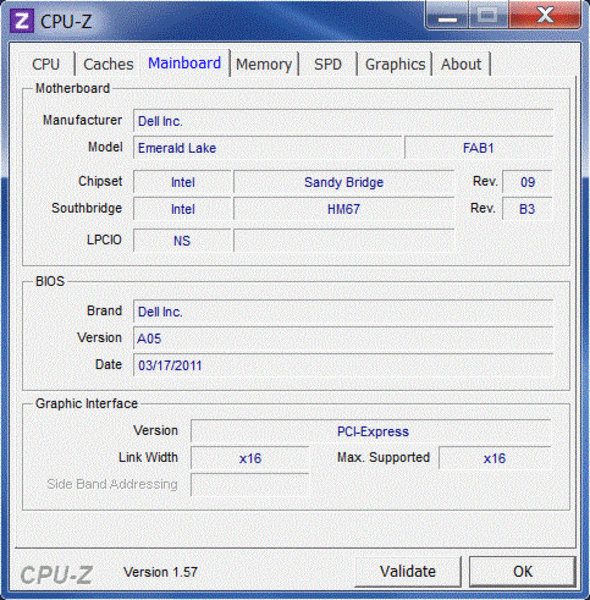
Task: Click the LPCIO NS field
Action: (x=183, y=241)
